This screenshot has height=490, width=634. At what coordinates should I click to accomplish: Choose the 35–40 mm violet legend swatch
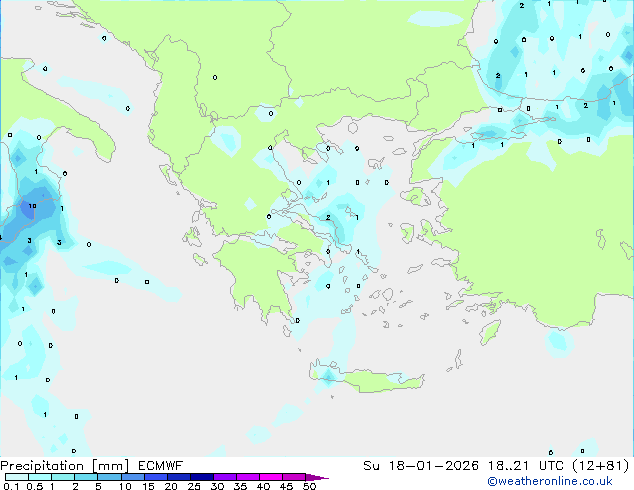(248, 477)
